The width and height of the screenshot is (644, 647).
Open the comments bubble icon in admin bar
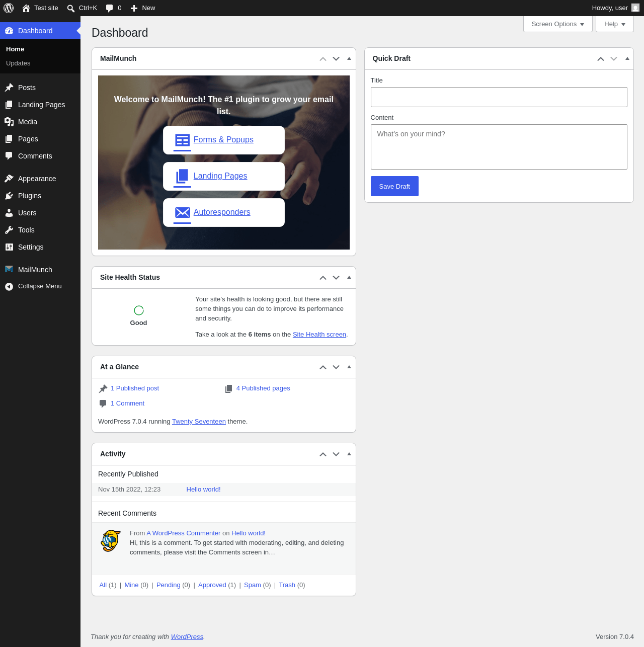(109, 8)
